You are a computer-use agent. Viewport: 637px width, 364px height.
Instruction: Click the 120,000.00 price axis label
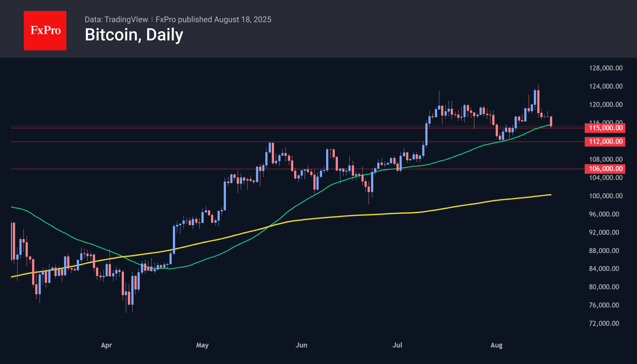point(606,105)
